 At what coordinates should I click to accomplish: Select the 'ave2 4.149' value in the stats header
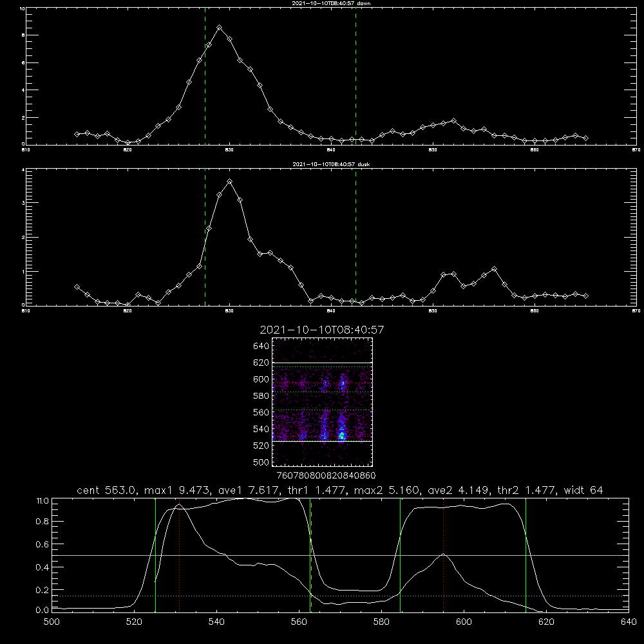458,490
